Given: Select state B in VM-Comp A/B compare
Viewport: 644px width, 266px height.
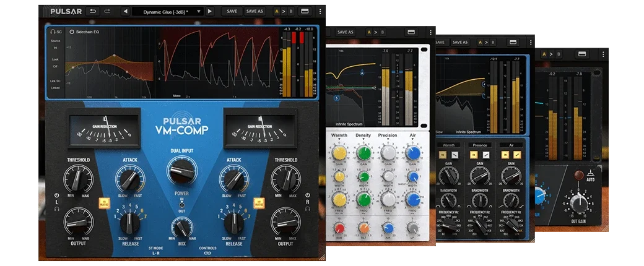Looking at the screenshot, I should (x=290, y=11).
